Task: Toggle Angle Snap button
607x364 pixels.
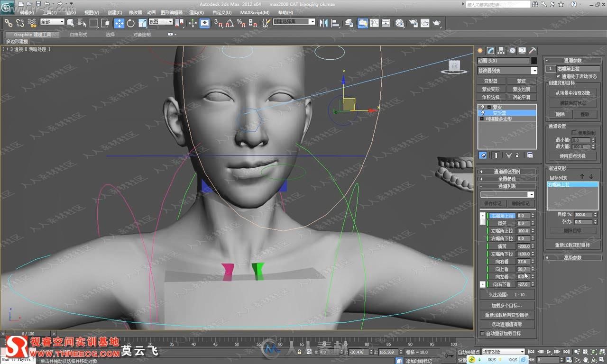Action: click(x=230, y=22)
